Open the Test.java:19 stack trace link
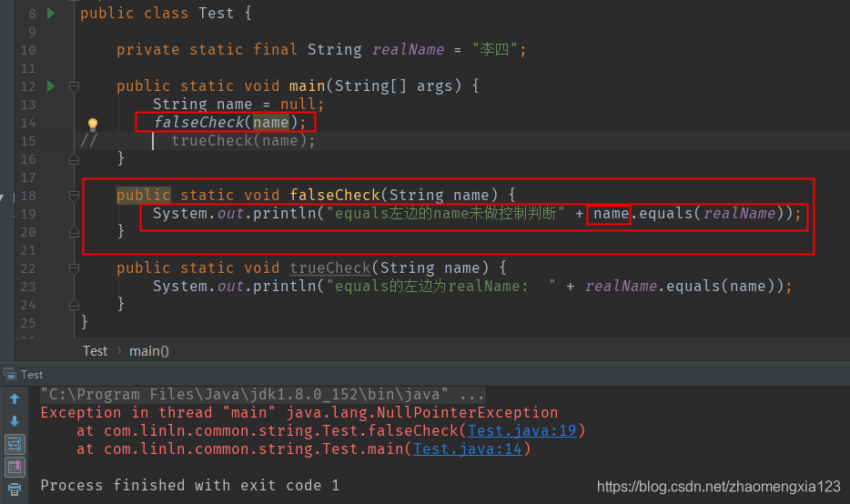 click(522, 431)
